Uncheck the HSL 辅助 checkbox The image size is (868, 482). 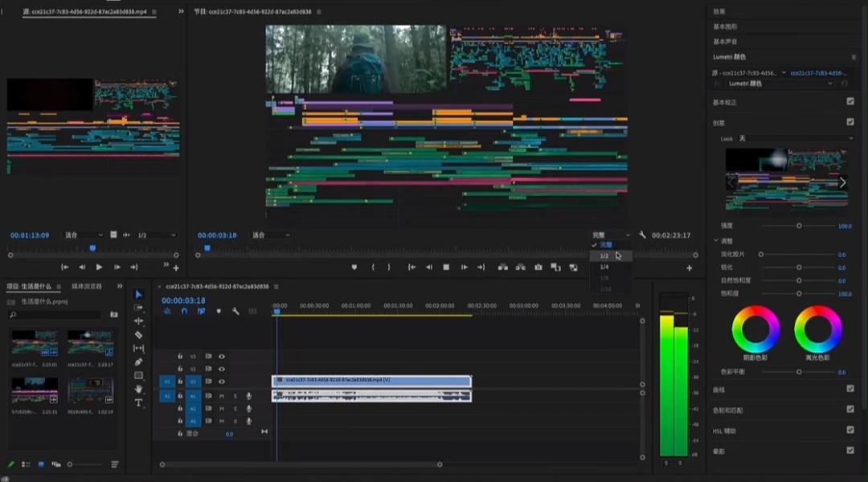coord(850,430)
